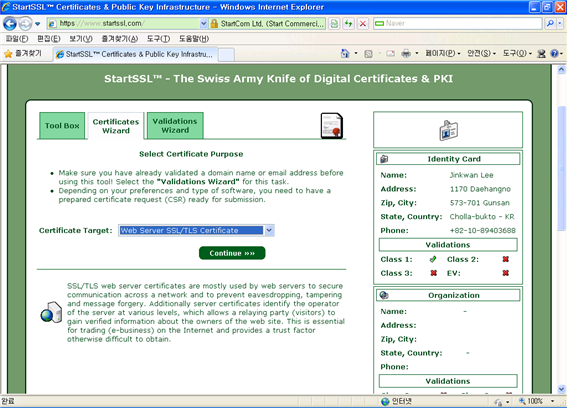The image size is (567, 409).
Task: Click the Home icon in command bar
Action: [x=345, y=54]
